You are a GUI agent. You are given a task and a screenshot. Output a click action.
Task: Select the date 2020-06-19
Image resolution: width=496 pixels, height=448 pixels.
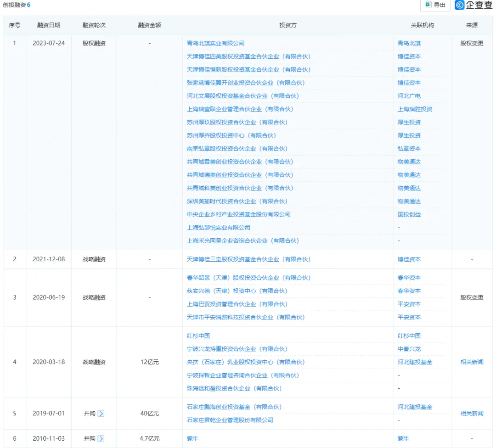click(x=49, y=297)
